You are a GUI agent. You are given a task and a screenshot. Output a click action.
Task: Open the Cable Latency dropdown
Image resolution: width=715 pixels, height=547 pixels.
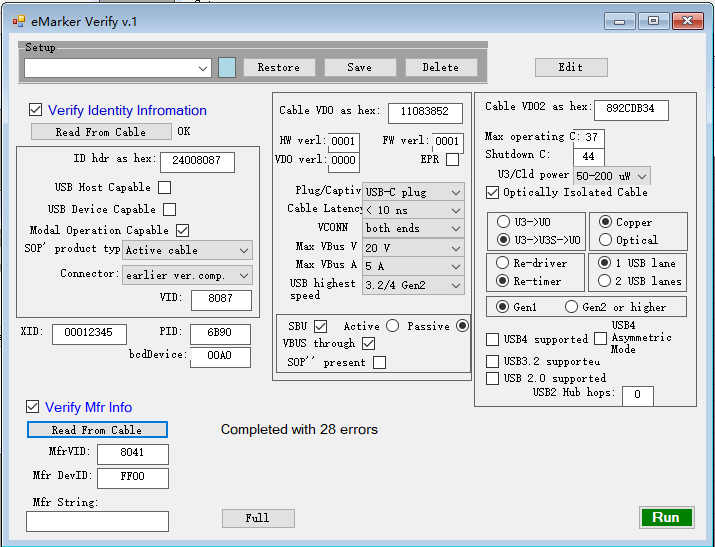413,210
